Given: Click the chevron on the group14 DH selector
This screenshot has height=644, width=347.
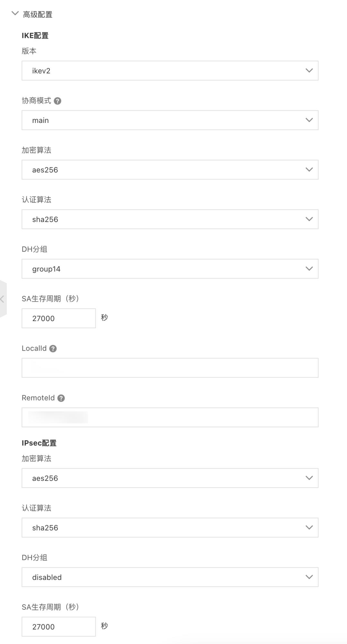Looking at the screenshot, I should [x=309, y=269].
